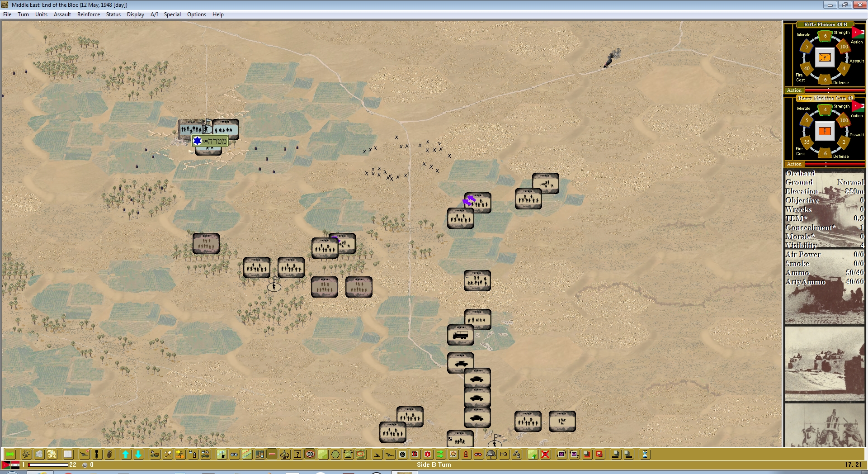Image resolution: width=868 pixels, height=474 pixels.
Task: Click the truck load/unload toolbar icon
Action: (x=155, y=454)
